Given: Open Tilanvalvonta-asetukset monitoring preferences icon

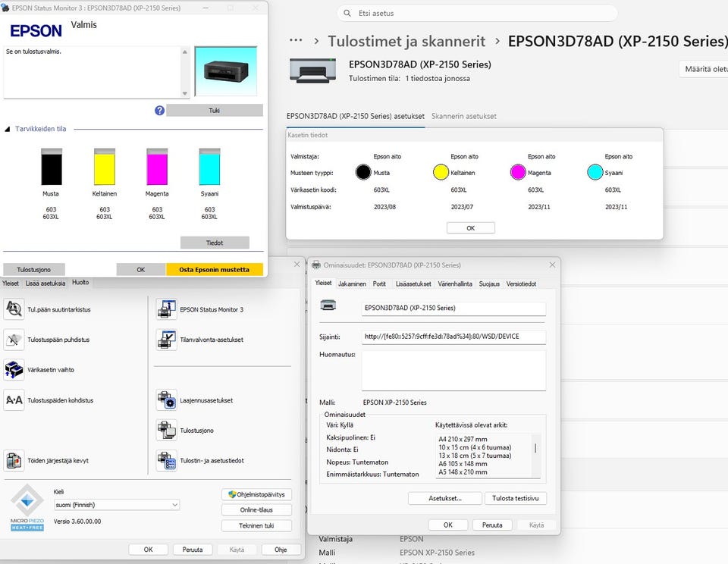Looking at the screenshot, I should [166, 340].
